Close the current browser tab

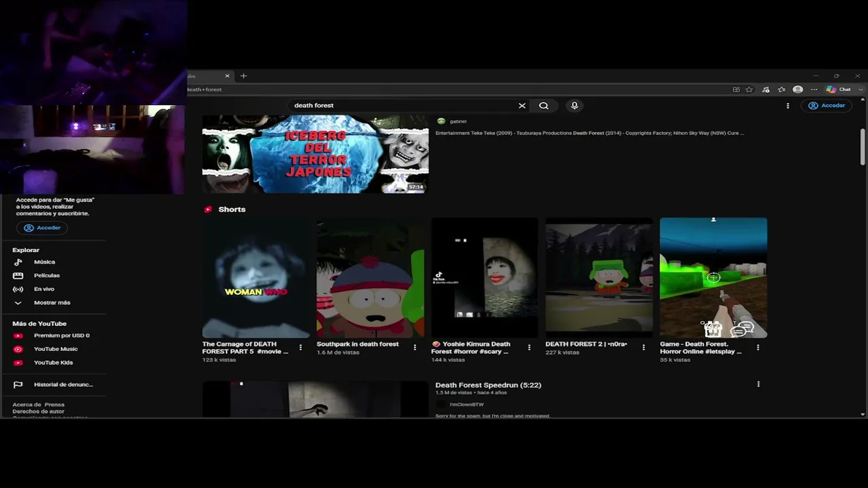[x=227, y=76]
